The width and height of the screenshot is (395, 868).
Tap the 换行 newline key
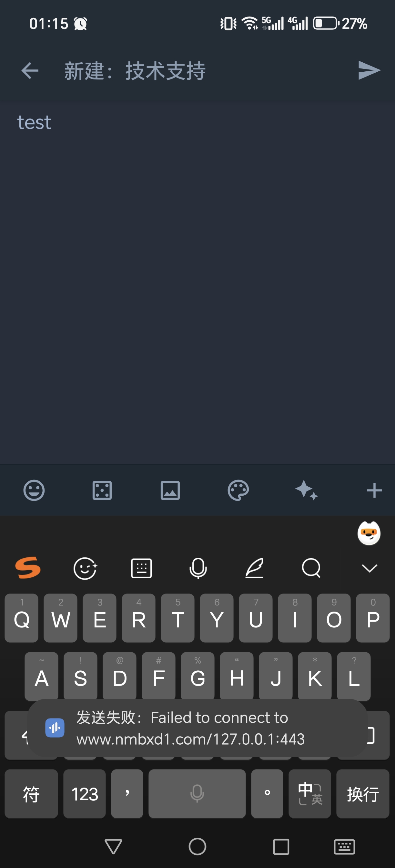point(363,793)
